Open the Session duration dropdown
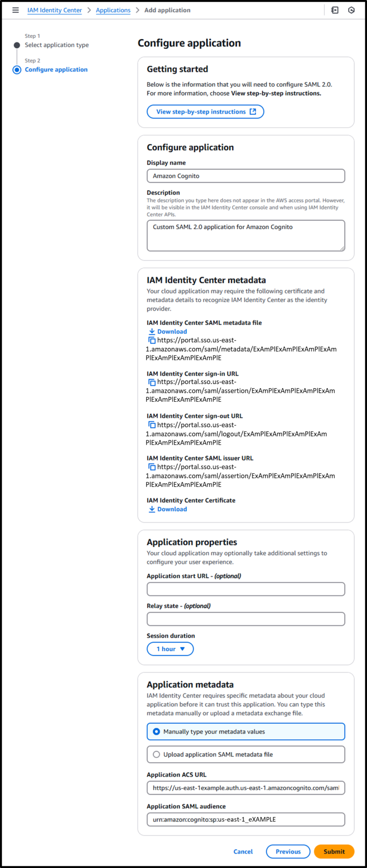Image resolution: width=367 pixels, height=868 pixels. tap(170, 649)
